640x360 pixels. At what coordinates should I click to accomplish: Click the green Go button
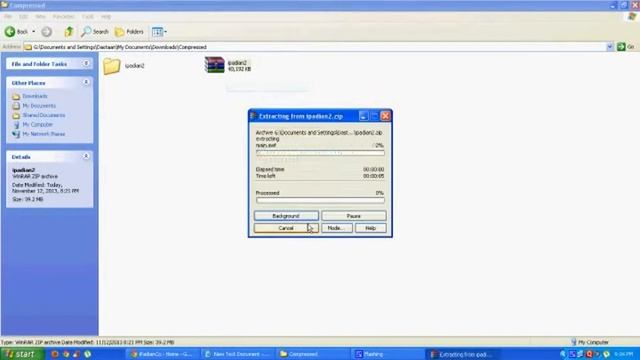click(x=625, y=47)
